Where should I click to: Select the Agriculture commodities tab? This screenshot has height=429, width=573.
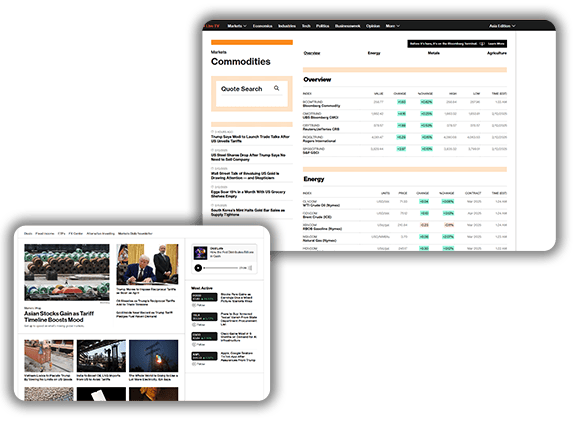point(497,53)
